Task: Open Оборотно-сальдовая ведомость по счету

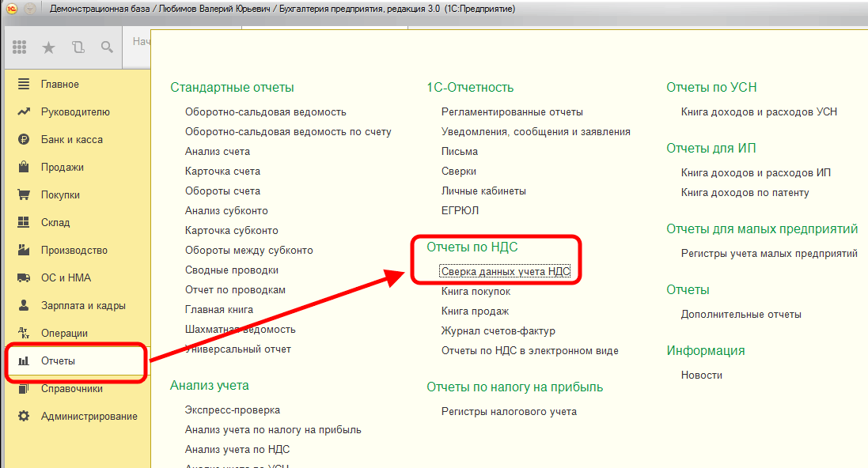Action: tap(288, 132)
